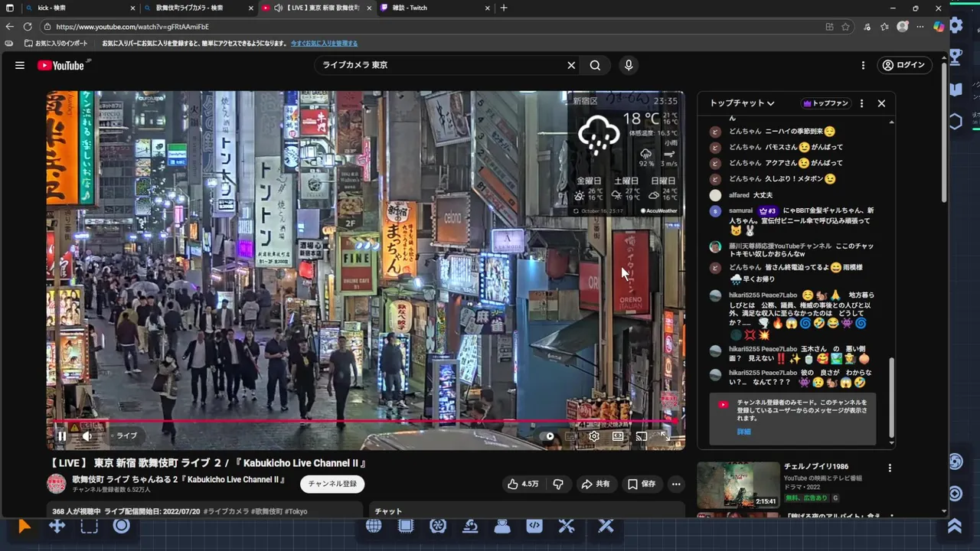
Task: Click the browser address bar URL
Action: 132,26
